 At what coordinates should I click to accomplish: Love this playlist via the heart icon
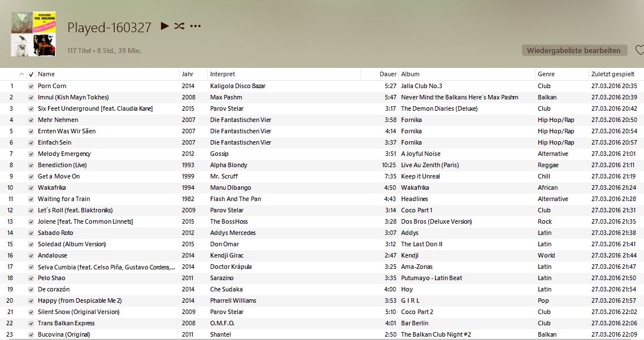[639, 50]
